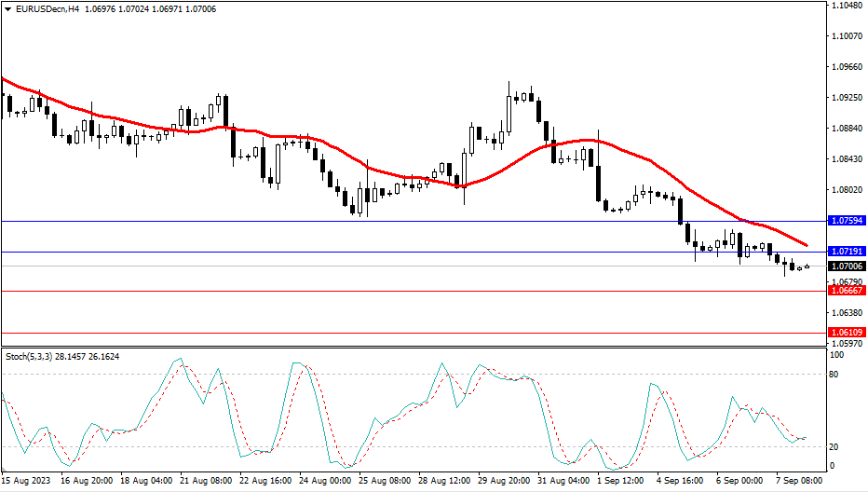The height and width of the screenshot is (492, 868).
Task: Click the 80 level on stochastic scale
Action: tap(835, 375)
